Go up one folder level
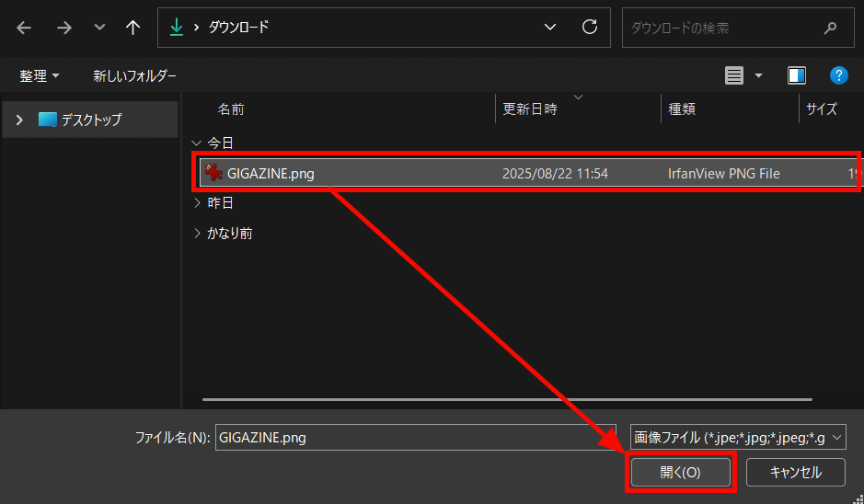 tap(132, 28)
